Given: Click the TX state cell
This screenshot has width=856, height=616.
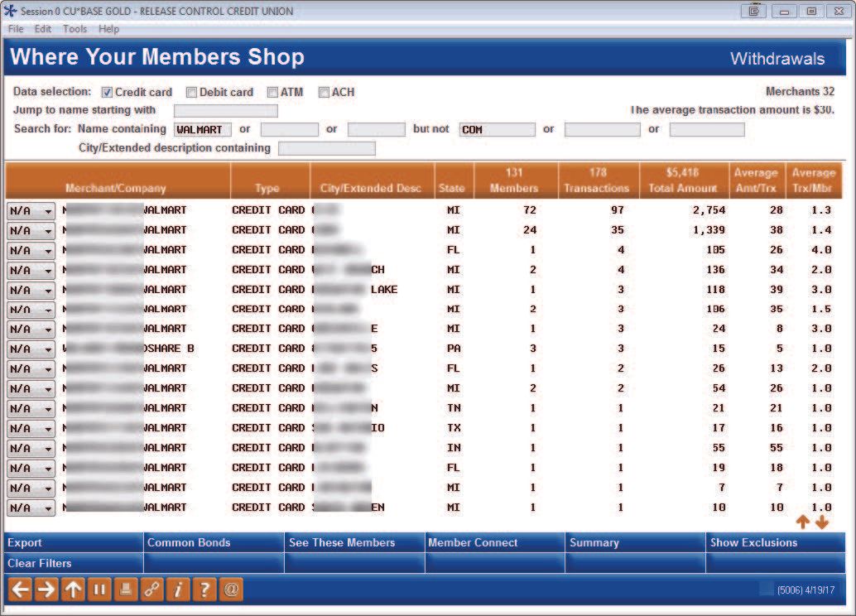Looking at the screenshot, I should click(454, 427).
